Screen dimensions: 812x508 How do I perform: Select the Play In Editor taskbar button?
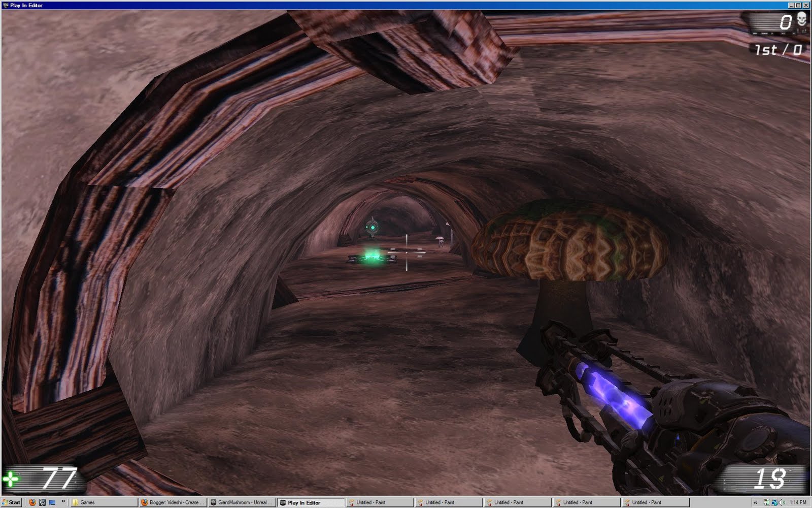click(311, 502)
